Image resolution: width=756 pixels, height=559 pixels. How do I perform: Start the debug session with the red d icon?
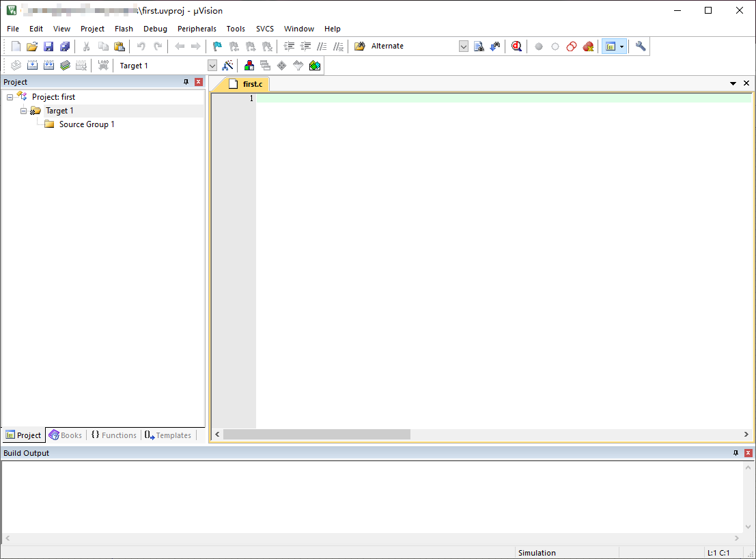pos(517,46)
